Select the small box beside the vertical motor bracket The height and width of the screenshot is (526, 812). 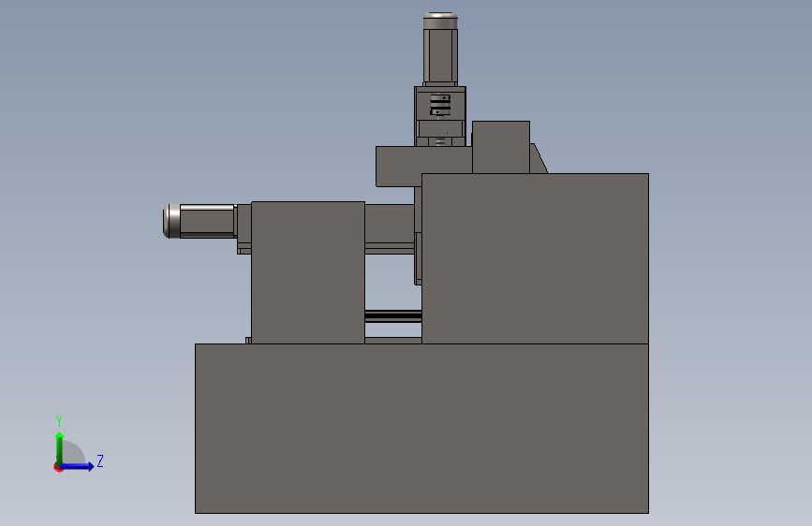pyautogui.click(x=501, y=147)
